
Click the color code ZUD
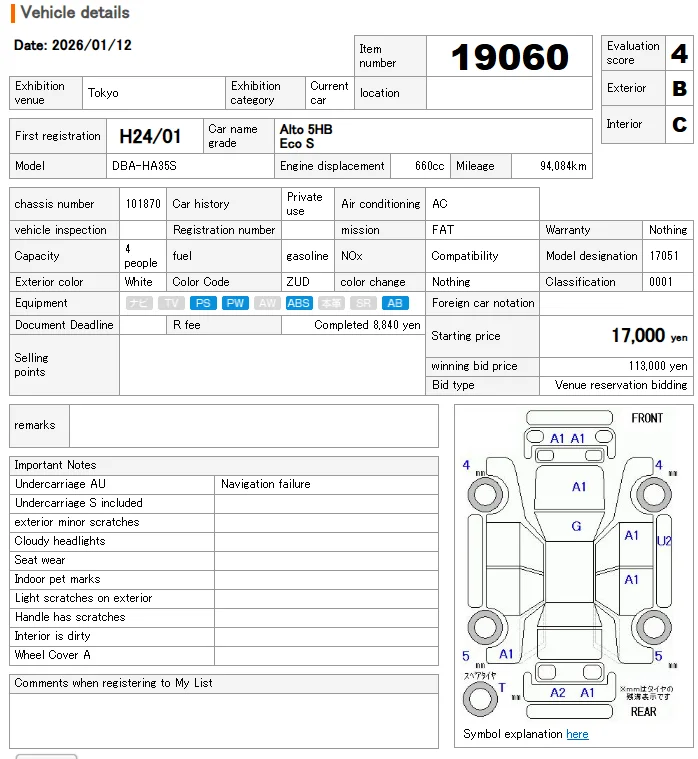click(x=298, y=282)
